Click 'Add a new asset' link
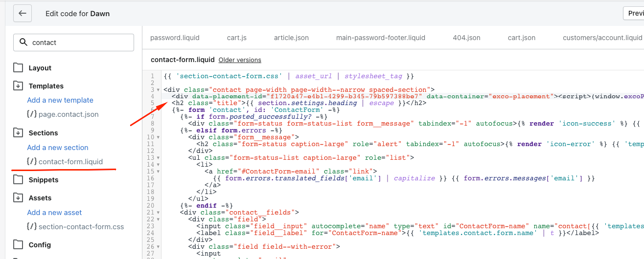The width and height of the screenshot is (644, 259). point(54,213)
